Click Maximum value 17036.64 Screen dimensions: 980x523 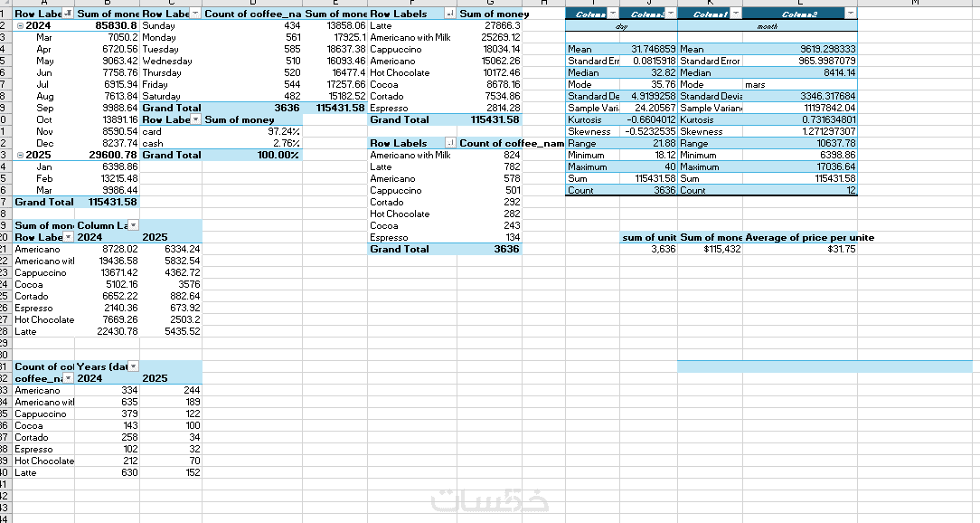pyautogui.click(x=800, y=167)
